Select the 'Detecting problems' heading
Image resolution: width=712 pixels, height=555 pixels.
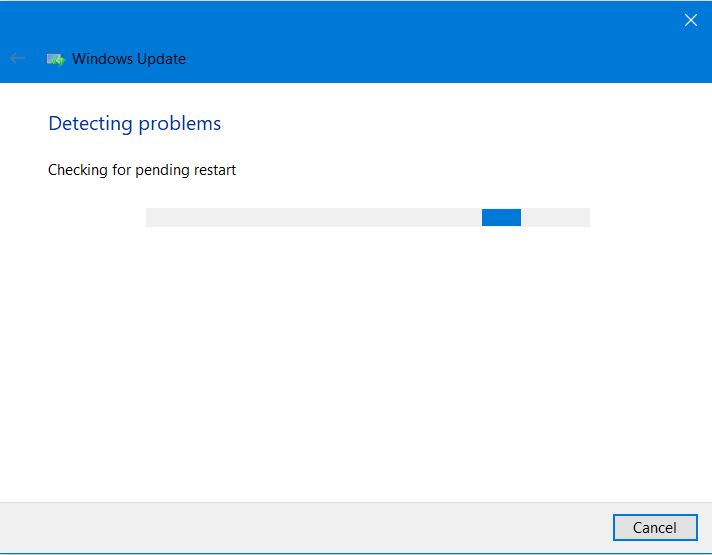[134, 124]
